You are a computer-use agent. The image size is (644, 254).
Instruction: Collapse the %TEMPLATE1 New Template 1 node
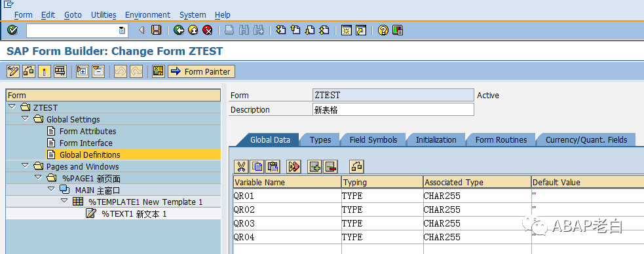(x=64, y=202)
